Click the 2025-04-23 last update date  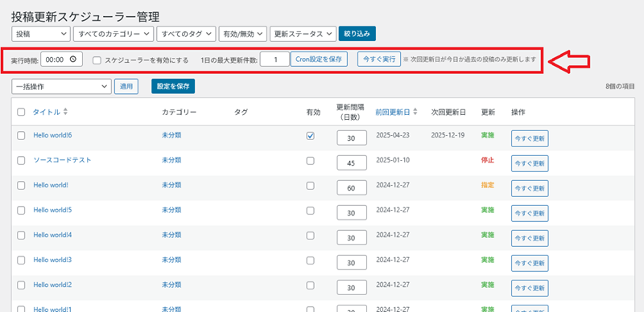coord(393,134)
